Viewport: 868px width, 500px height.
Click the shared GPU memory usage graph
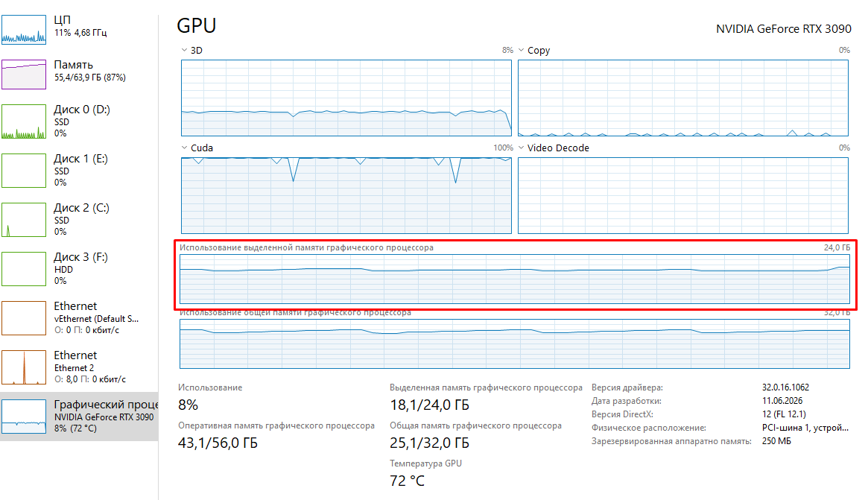tap(514, 344)
